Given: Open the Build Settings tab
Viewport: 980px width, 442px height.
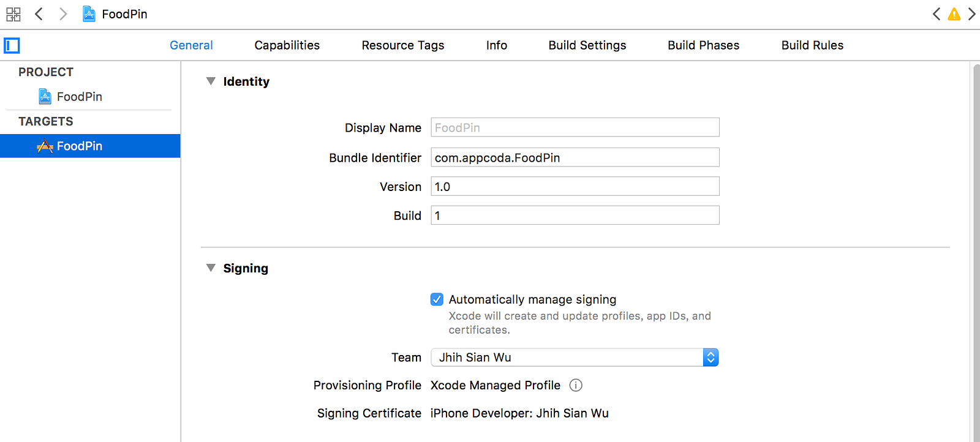Looking at the screenshot, I should point(587,45).
